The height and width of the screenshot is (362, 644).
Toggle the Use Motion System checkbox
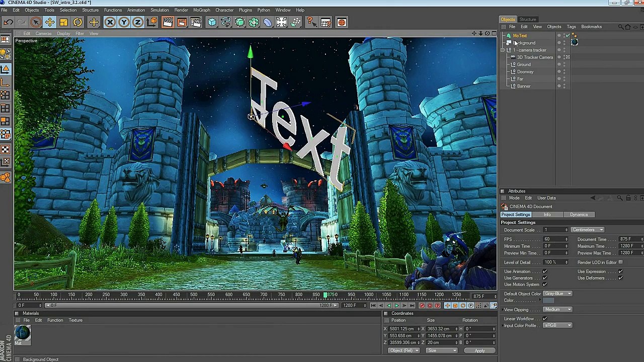[x=545, y=285]
